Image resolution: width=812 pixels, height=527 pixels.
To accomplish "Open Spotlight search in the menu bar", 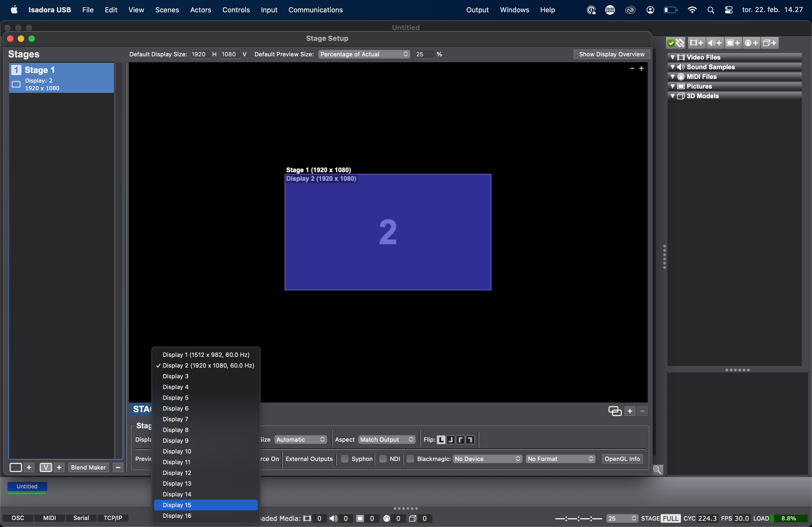I will (711, 10).
